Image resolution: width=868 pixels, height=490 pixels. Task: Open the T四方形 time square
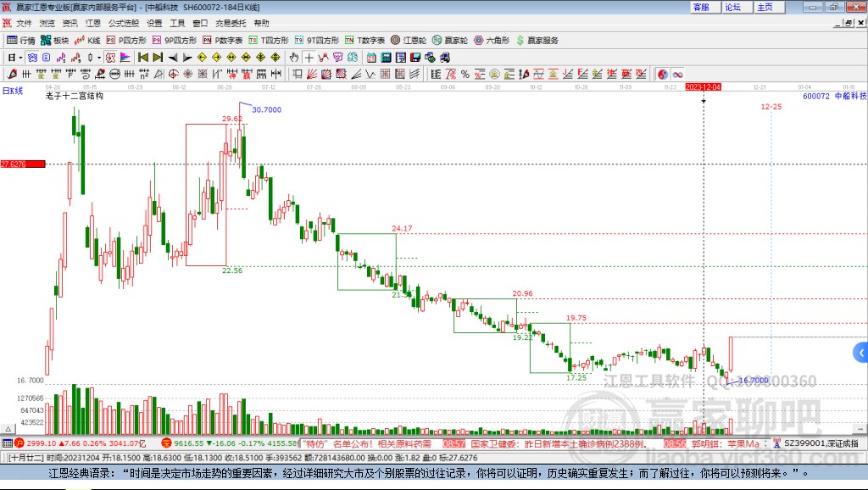coord(269,41)
